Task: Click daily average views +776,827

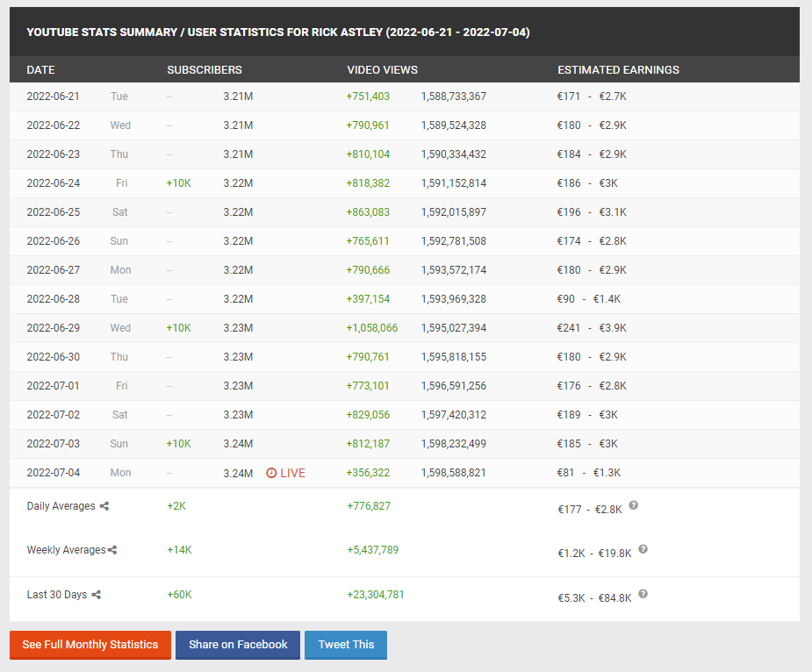Action: click(369, 506)
